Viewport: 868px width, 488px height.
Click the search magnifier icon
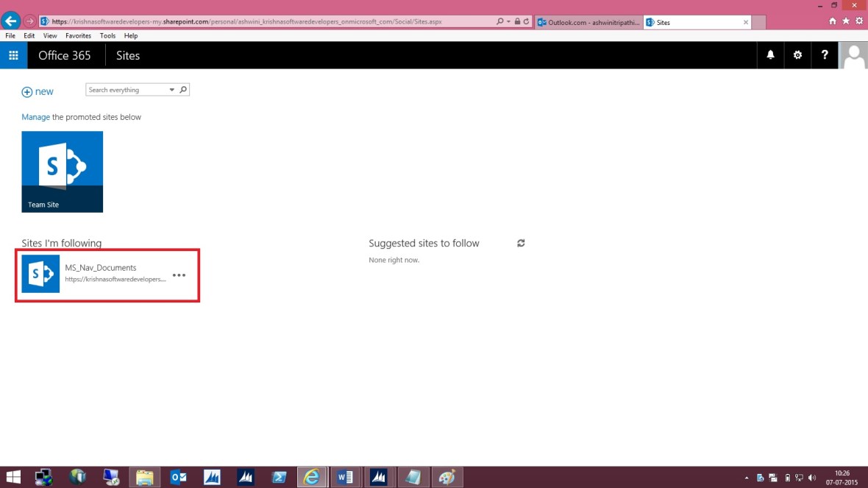pyautogui.click(x=183, y=89)
